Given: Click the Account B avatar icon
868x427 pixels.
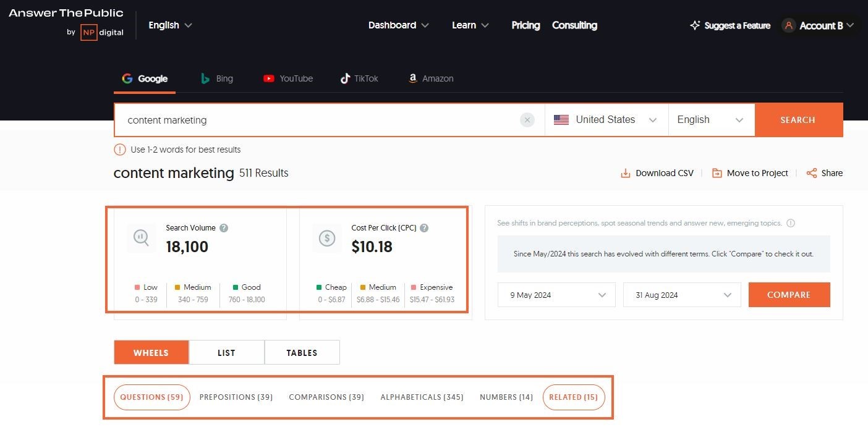Looking at the screenshot, I should click(x=788, y=25).
